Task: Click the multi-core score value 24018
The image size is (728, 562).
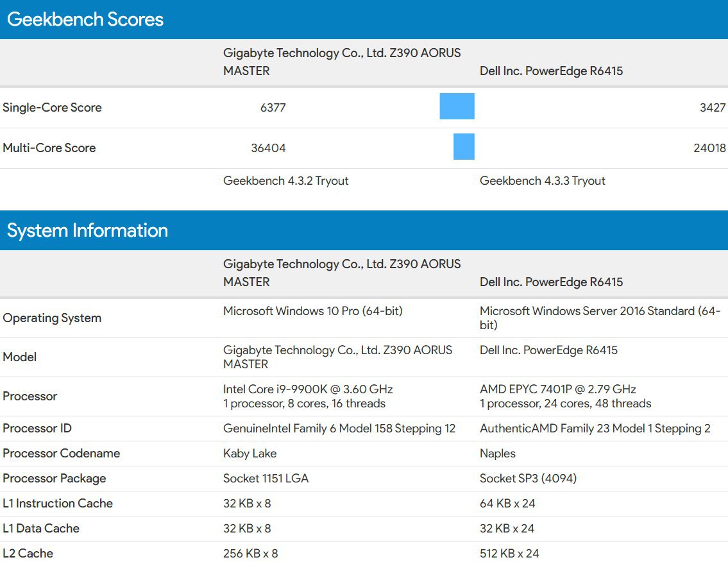Action: pyautogui.click(x=709, y=148)
